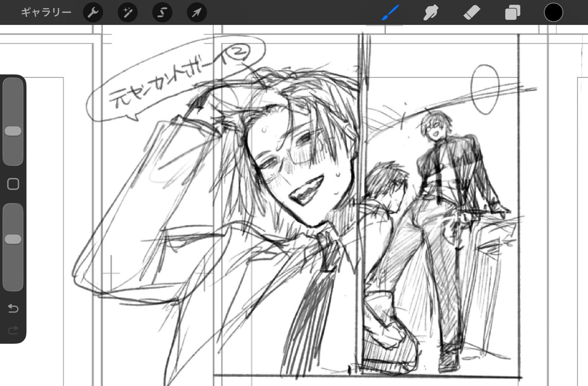Click the brush opacity slider handle
Image resolution: width=588 pixels, height=386 pixels.
click(x=13, y=239)
